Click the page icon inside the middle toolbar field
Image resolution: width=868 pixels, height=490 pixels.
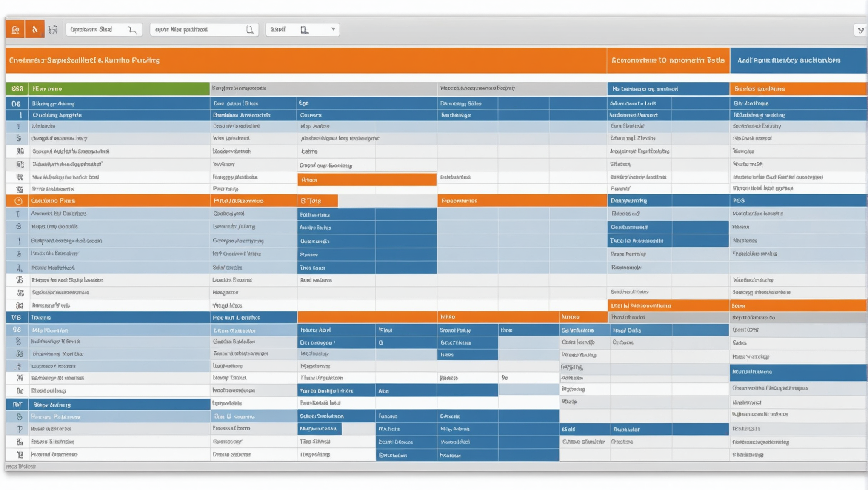point(250,29)
